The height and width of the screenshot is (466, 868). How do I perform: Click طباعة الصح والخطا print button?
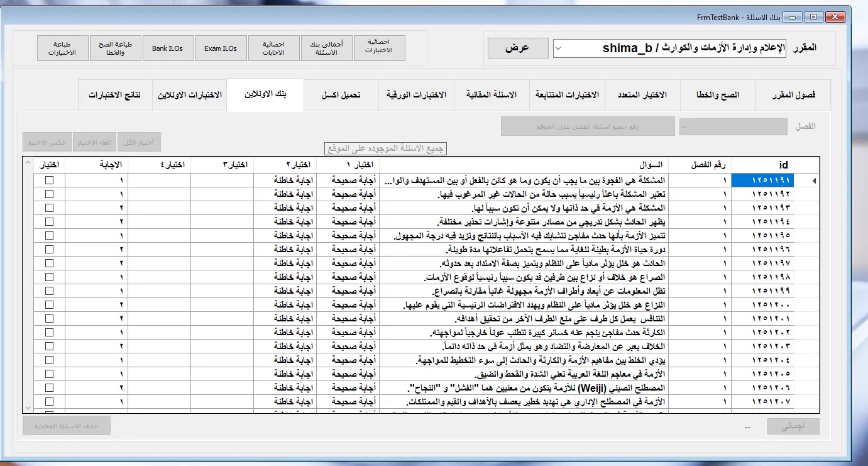(115, 48)
